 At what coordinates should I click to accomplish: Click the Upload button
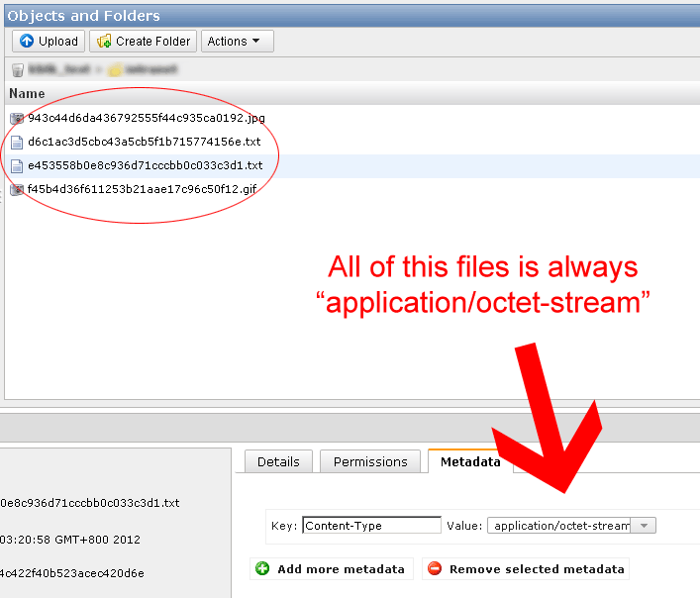[x=49, y=41]
